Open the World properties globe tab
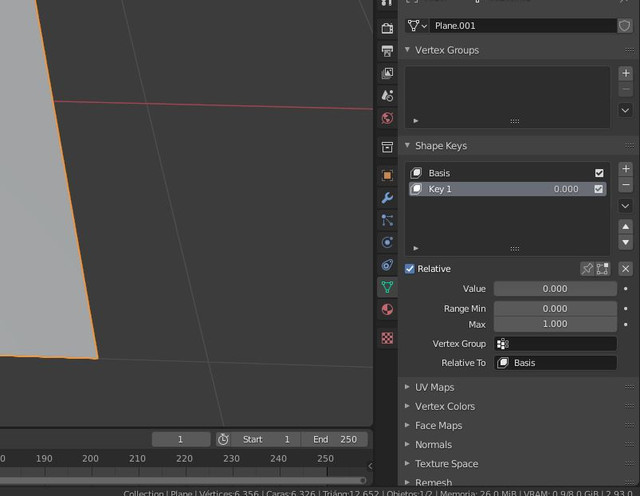 387,118
